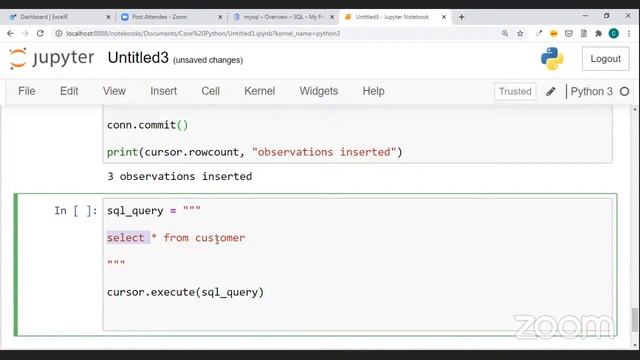Click the Pocket shield extension icon

point(569,33)
